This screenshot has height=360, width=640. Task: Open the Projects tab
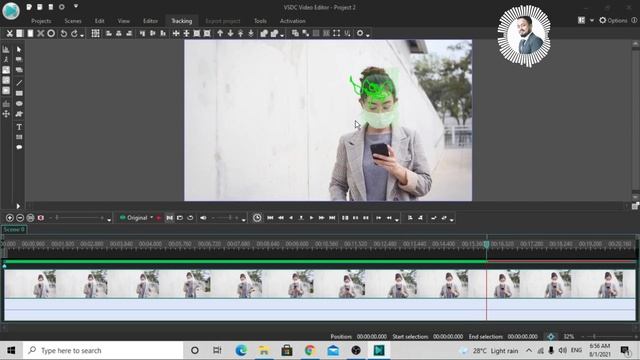click(41, 21)
